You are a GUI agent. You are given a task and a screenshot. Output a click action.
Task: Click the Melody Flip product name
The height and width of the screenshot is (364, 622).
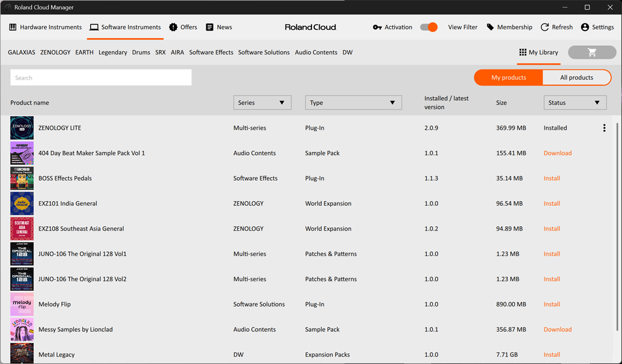54,304
